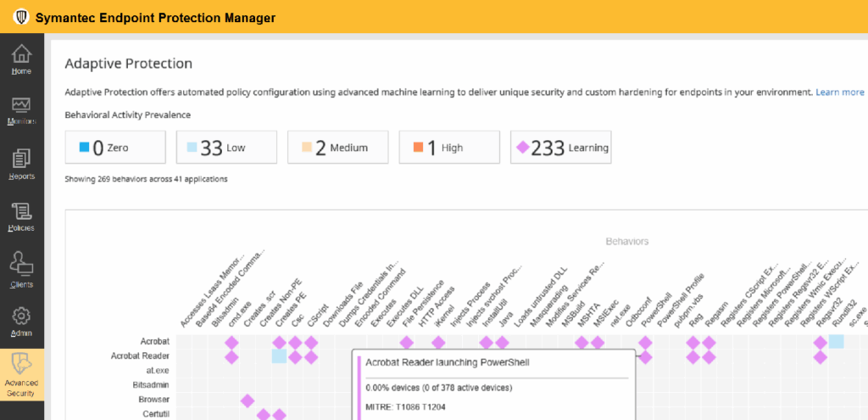
Task: Select the Acrobat application row label
Action: 155,341
